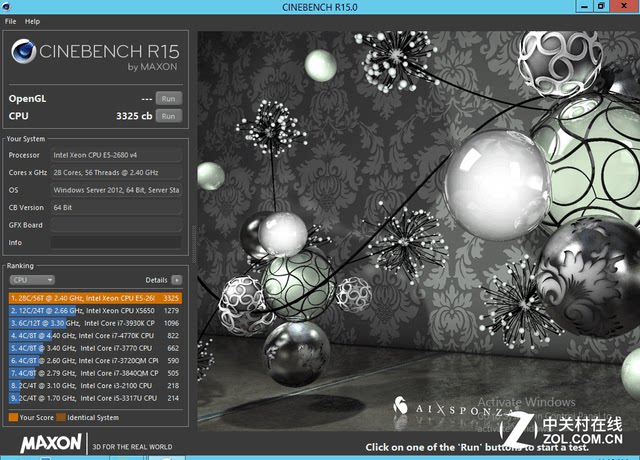Screen dimensions: 640x460
Task: Select ranking row Core i3-2100
Action: tap(95, 386)
